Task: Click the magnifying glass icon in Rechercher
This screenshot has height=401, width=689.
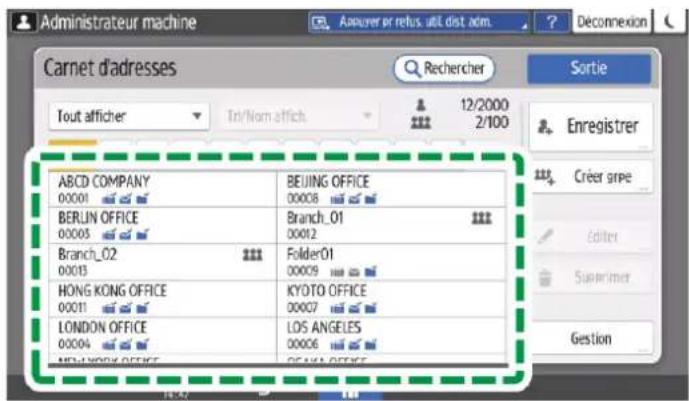Action: click(412, 69)
